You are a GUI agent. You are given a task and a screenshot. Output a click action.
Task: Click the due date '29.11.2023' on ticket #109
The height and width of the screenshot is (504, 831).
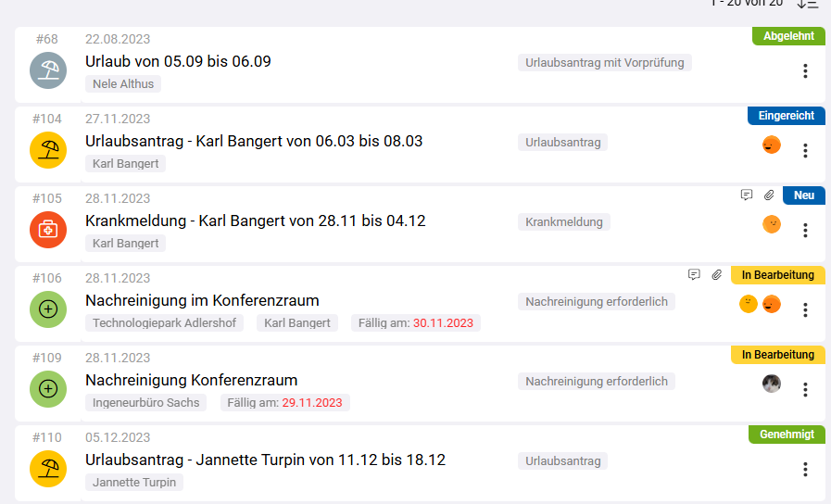point(311,403)
